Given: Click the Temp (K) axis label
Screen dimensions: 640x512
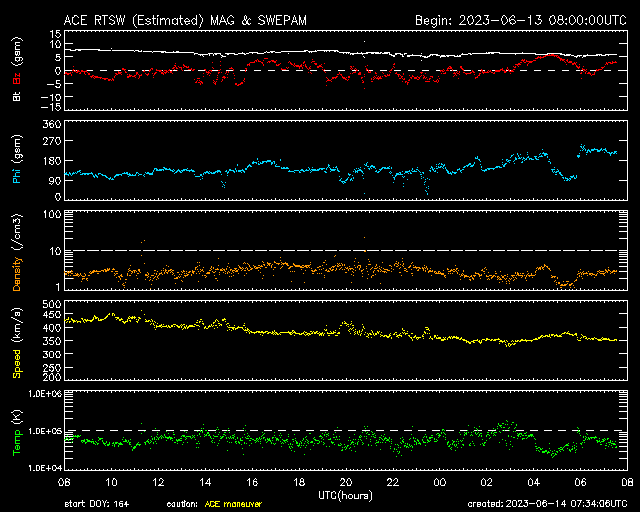Looking at the screenshot, I should (17, 431).
